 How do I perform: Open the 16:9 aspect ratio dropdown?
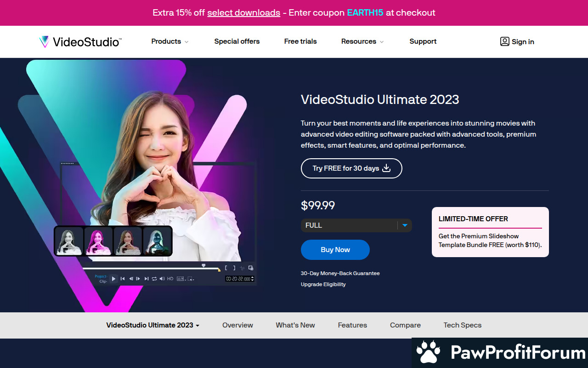click(181, 279)
